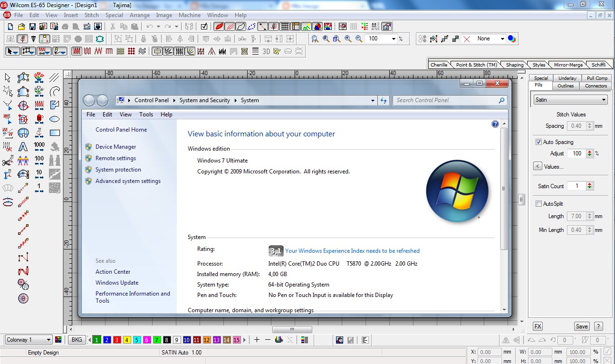Open the Chenille toolbar tab

439,65
